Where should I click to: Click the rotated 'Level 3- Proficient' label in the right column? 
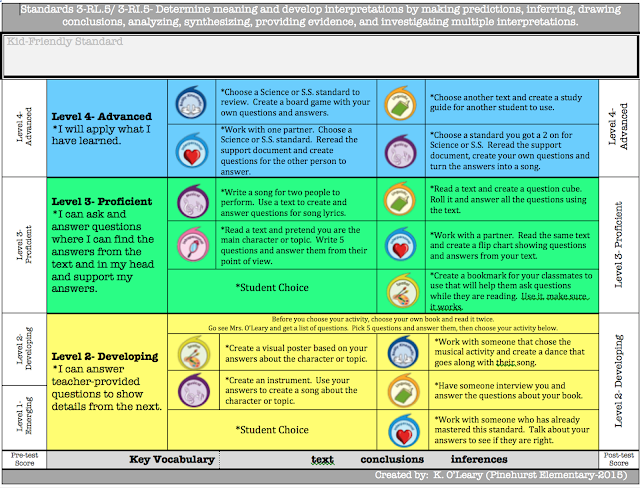pos(618,244)
